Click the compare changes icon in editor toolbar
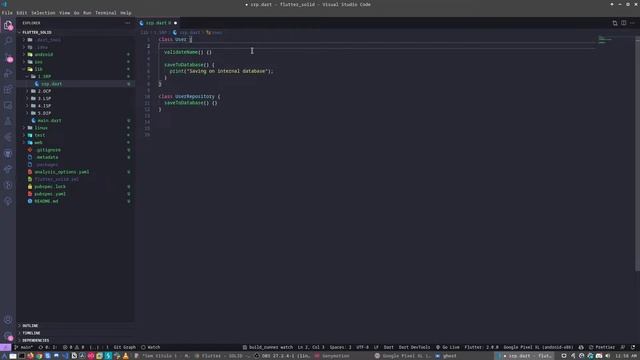640x360 pixels. (615, 23)
